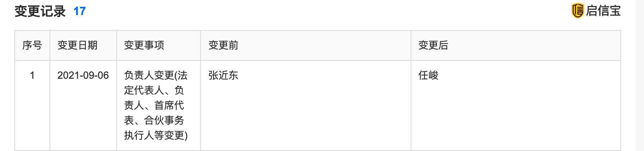Viewport: 644px width, 151px height.
Task: Click the 变更后 column header
Action: [x=433, y=45]
